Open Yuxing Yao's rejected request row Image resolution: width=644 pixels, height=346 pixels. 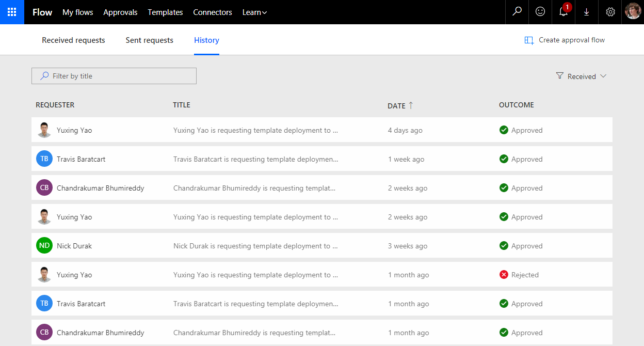(x=255, y=275)
